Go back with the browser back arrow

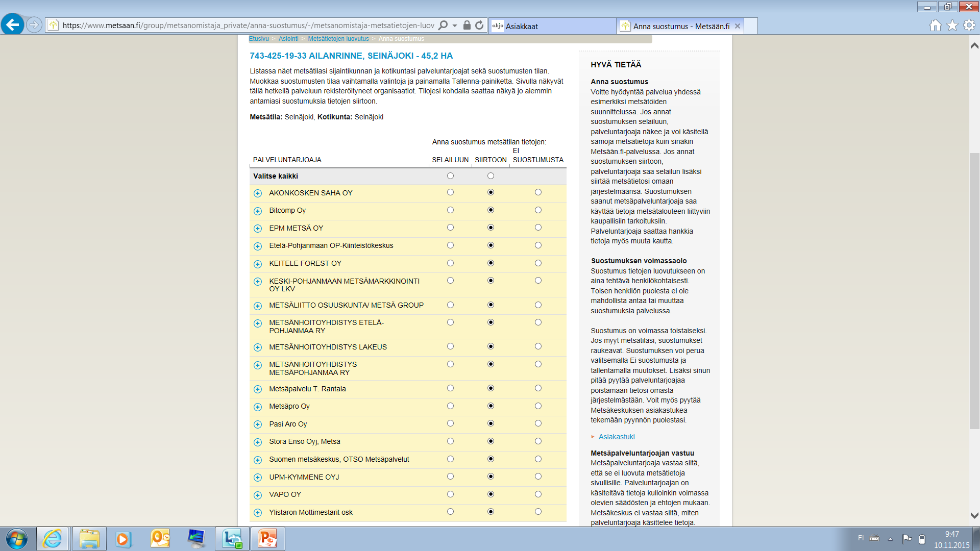(12, 24)
